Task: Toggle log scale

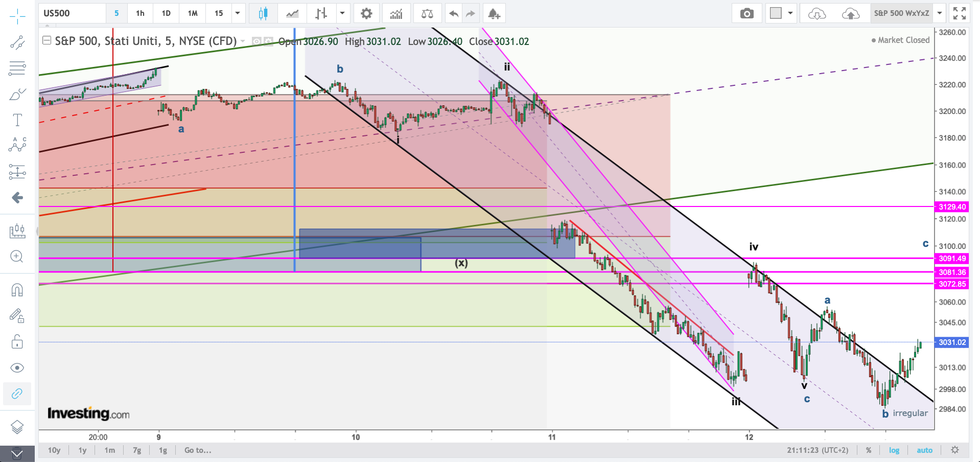Action: coord(894,450)
